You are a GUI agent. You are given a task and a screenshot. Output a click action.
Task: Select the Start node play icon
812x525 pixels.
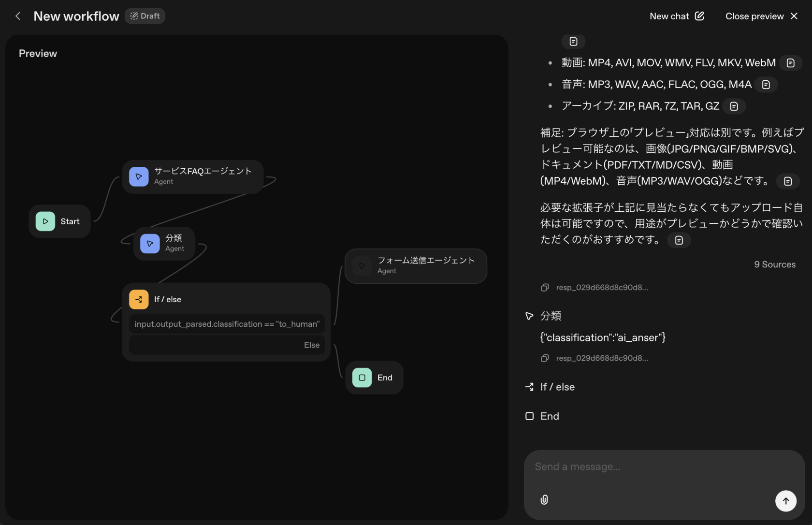point(45,221)
